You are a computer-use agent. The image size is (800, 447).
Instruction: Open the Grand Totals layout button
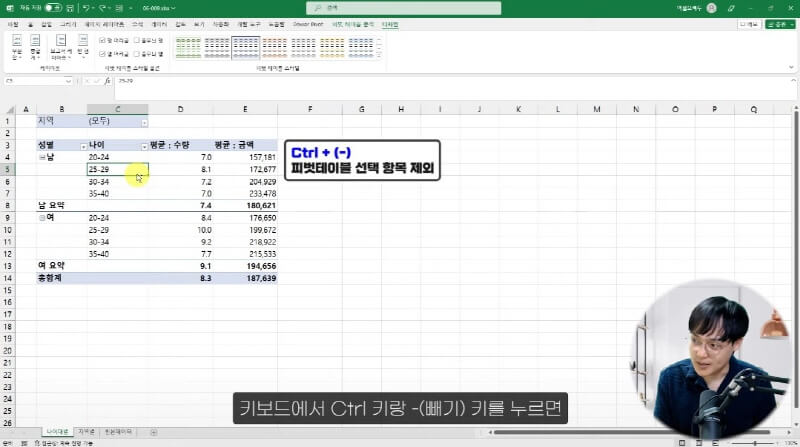(35, 47)
